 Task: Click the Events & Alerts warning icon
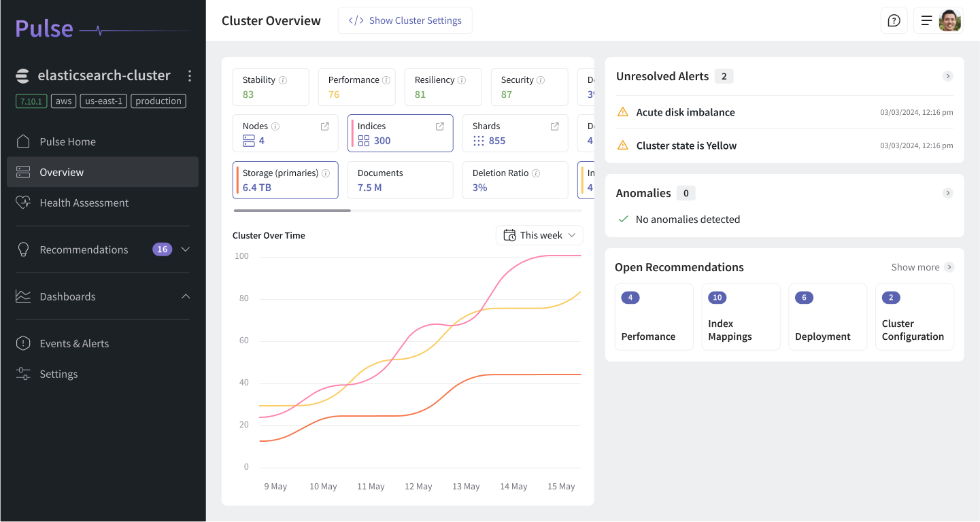click(x=23, y=343)
